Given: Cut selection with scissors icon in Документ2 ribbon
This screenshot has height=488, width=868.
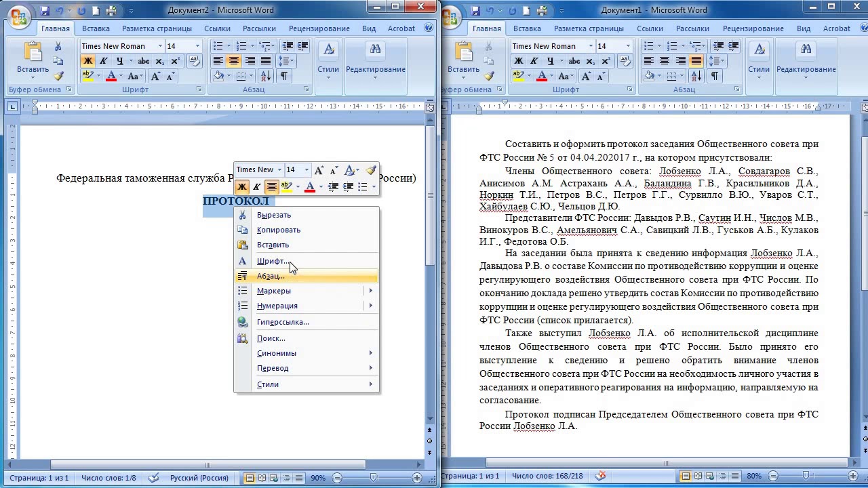Looking at the screenshot, I should [58, 47].
